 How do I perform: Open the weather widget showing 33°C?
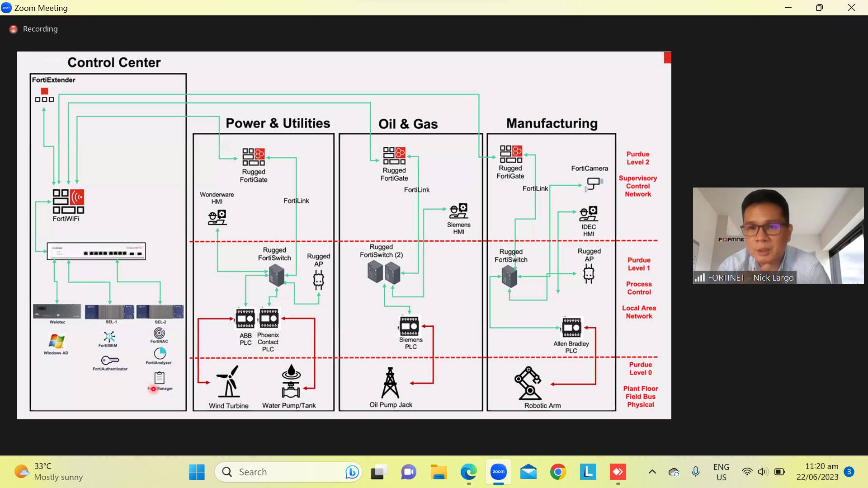coord(49,472)
